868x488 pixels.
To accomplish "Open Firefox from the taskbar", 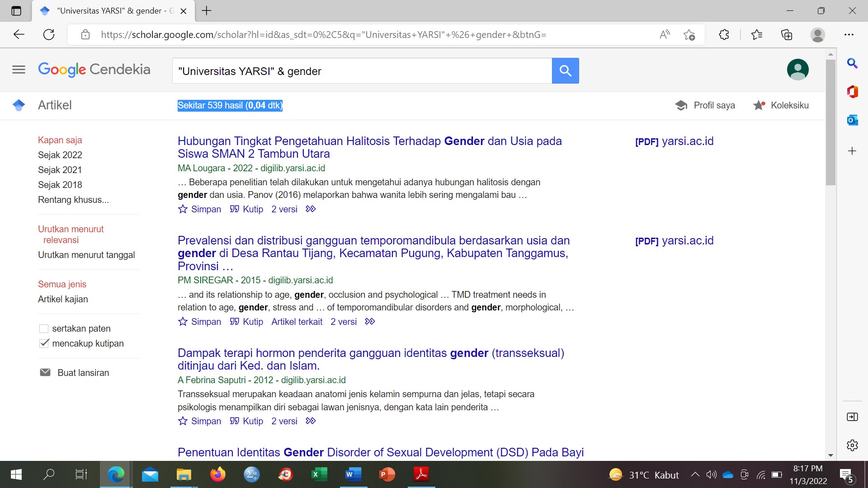I will coord(217,474).
